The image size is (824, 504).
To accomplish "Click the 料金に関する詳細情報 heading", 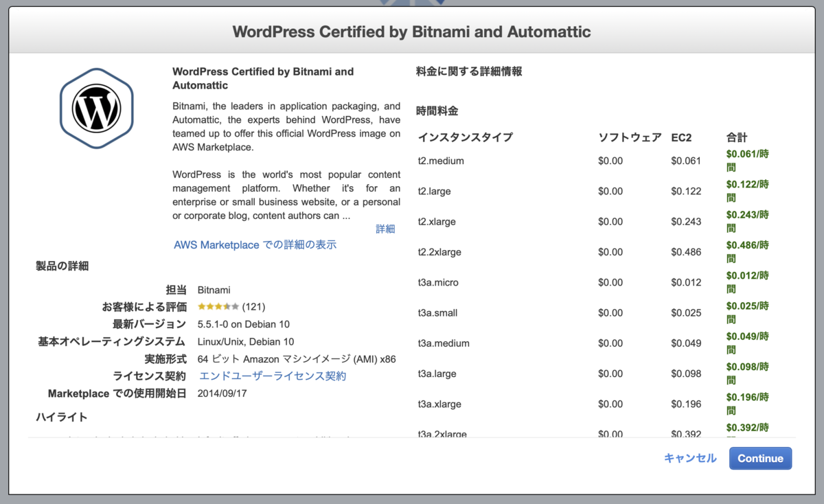I will (469, 71).
